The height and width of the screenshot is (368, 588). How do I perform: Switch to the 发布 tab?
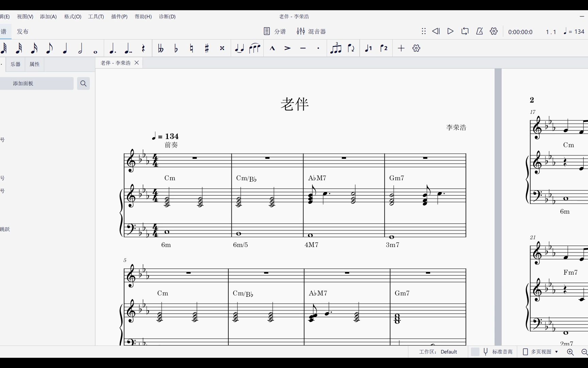coord(23,31)
